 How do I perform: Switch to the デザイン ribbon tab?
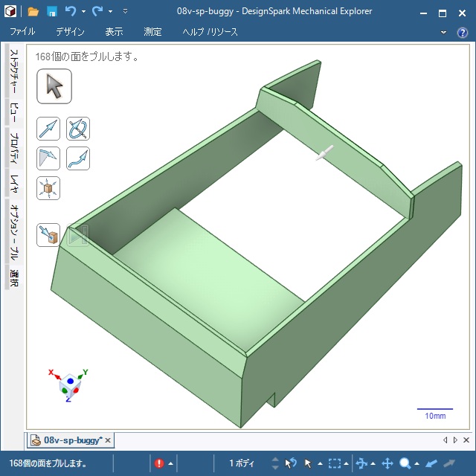tap(70, 32)
